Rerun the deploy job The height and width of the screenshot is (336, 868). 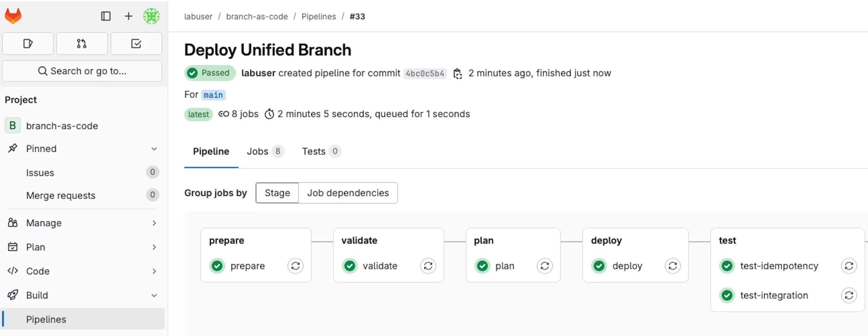coord(672,266)
